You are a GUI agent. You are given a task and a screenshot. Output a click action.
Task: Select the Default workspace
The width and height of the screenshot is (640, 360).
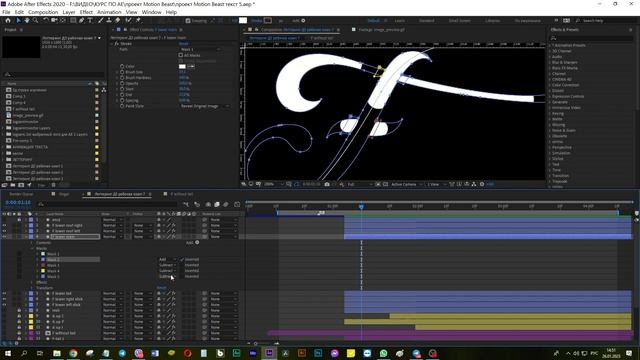point(373,20)
